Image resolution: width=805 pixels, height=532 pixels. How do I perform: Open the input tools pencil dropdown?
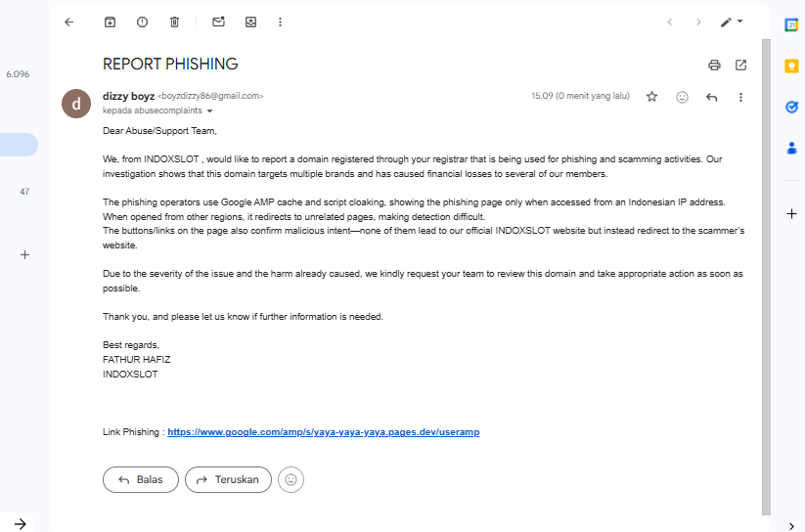[x=732, y=22]
